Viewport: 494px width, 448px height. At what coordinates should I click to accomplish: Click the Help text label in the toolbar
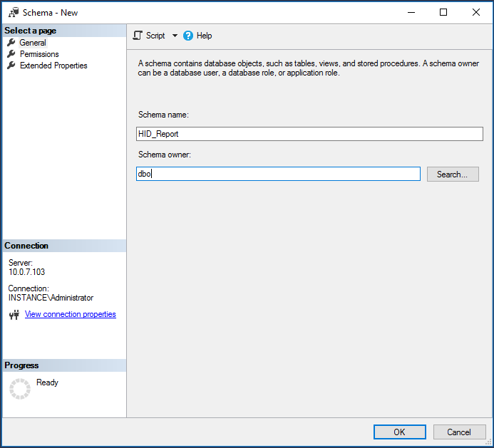coord(204,36)
